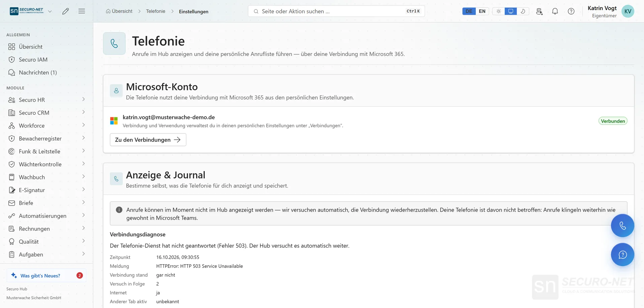Image resolution: width=644 pixels, height=308 pixels.
Task: Expand Funk & Leitstelle module
Action: [84, 151]
